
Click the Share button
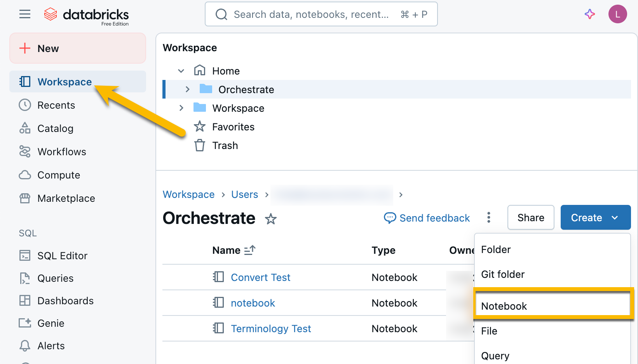(531, 217)
